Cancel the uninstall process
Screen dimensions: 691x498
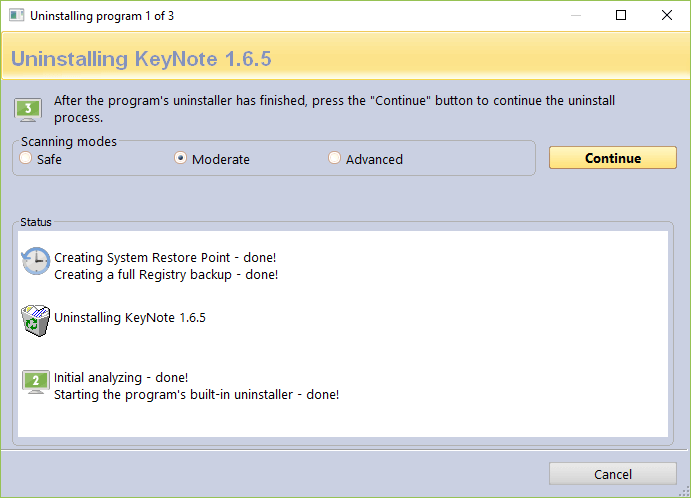pos(612,474)
